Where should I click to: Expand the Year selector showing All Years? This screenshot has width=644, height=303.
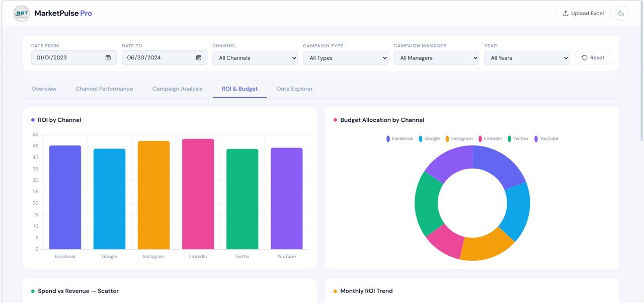pyautogui.click(x=526, y=57)
